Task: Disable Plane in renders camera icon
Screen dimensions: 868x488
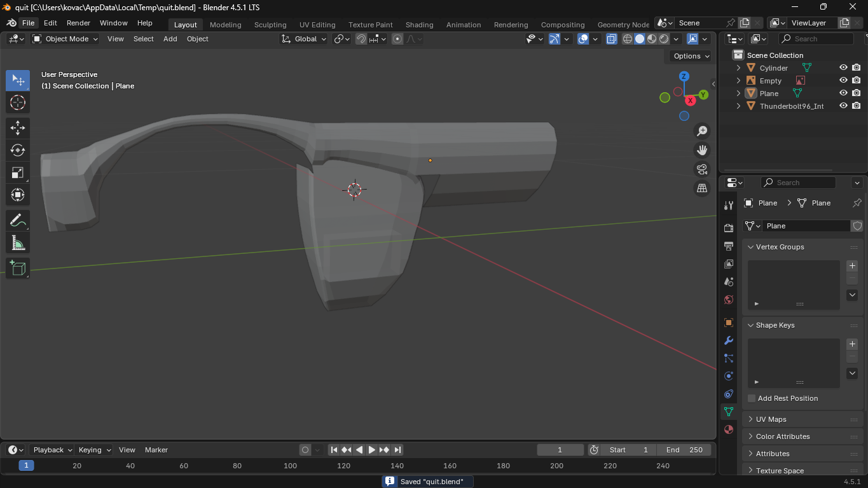Action: point(857,94)
